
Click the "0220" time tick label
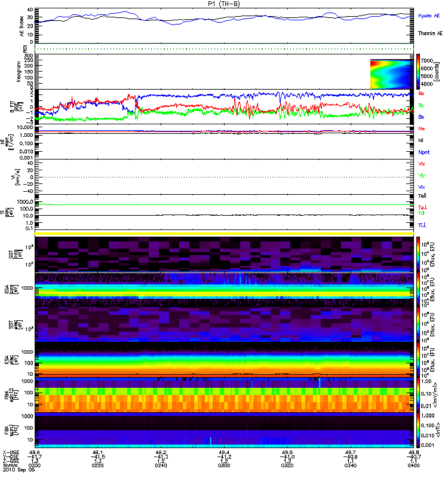pyautogui.click(x=97, y=465)
